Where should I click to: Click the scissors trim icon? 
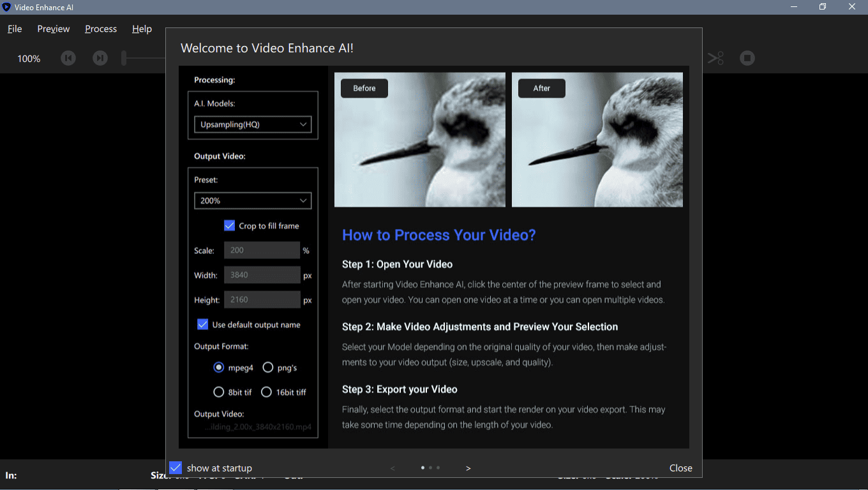click(715, 58)
